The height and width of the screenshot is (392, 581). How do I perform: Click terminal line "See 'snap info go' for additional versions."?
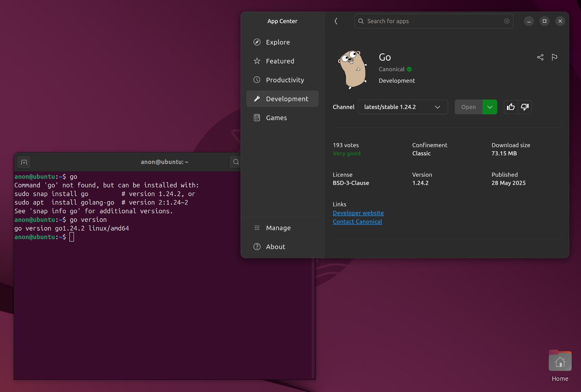click(x=94, y=211)
